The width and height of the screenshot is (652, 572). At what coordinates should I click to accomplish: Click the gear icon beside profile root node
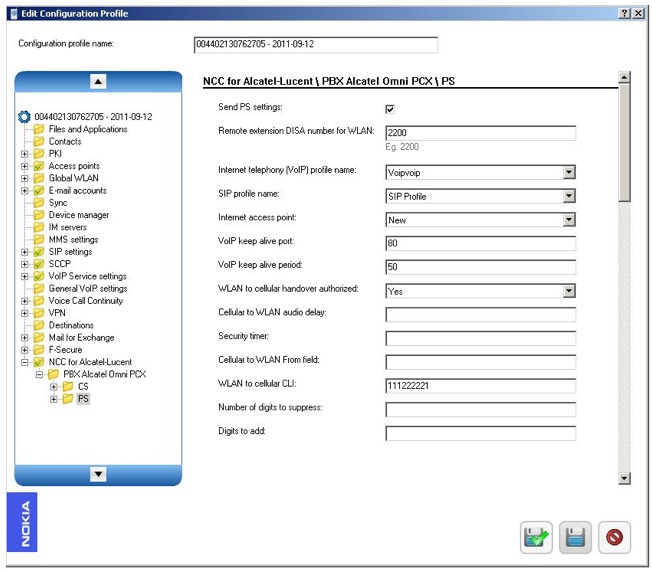click(x=25, y=117)
